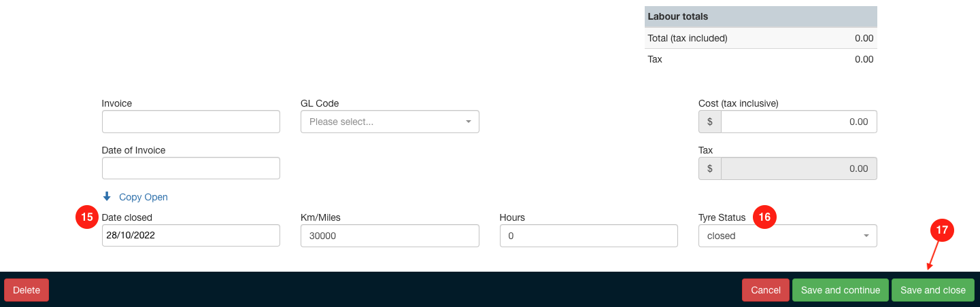980x307 pixels.
Task: Click the dollar sign on the Tax field
Action: coord(710,168)
